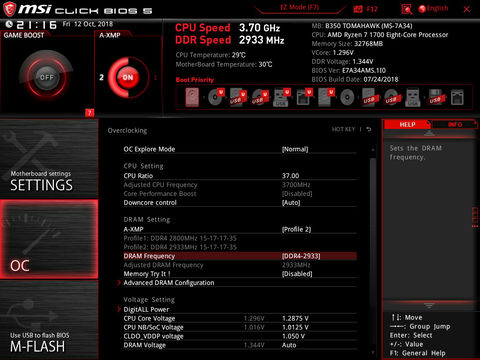This screenshot has height=360, width=480.
Task: Click CPU NB/SoC Voltage value 1.0125 V
Action: (295, 327)
